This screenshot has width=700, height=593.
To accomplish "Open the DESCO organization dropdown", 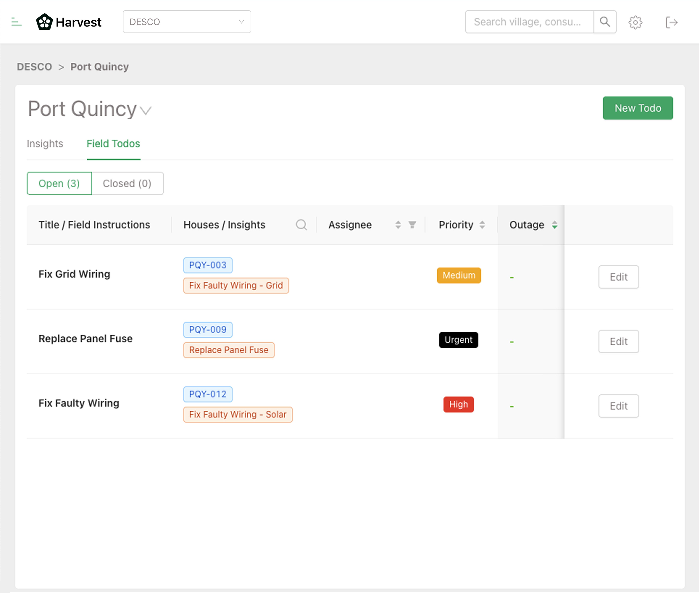I will point(187,22).
